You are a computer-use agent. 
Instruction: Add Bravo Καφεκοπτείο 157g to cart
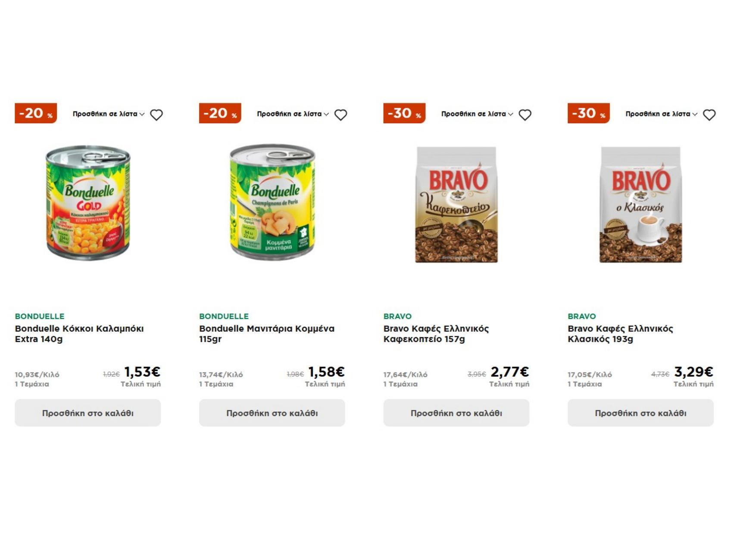456,413
